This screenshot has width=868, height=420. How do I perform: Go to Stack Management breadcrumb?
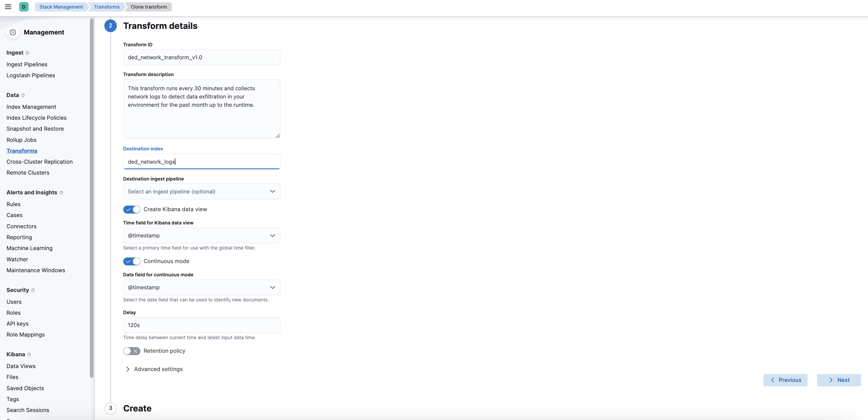pyautogui.click(x=61, y=7)
